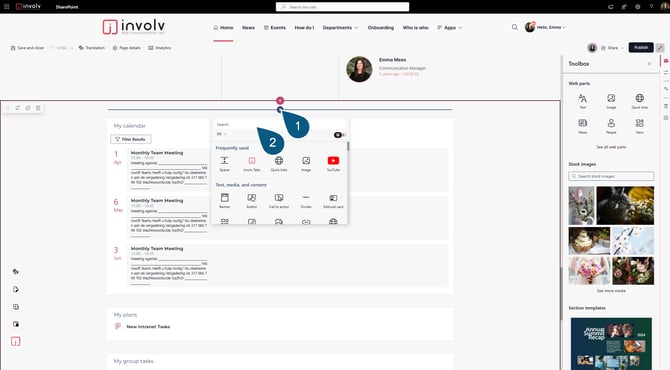Delete the section with trash icon
The image size is (670, 370).
[38, 108]
